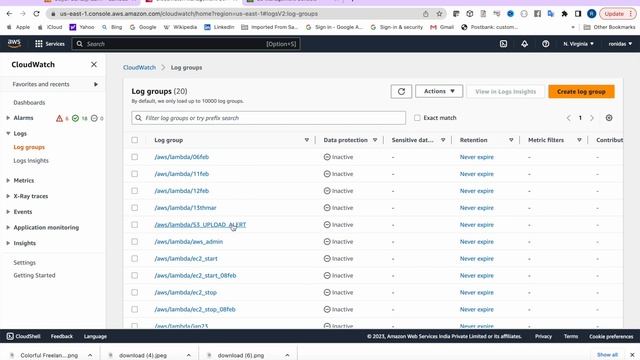
Task: Click Never expire for /aws/lambda/06feb
Action: (477, 157)
